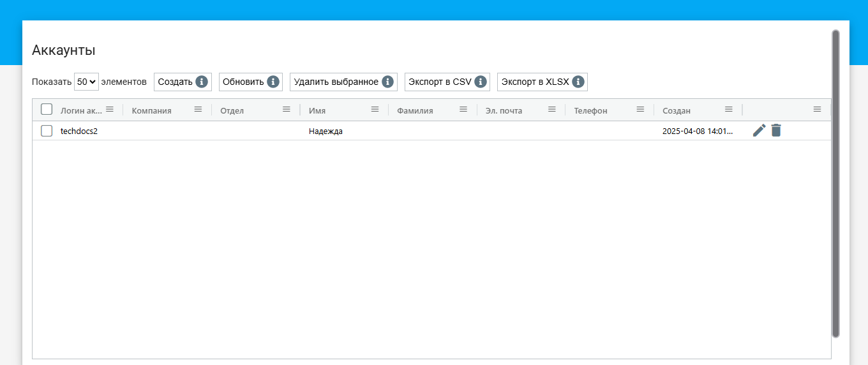The width and height of the screenshot is (868, 365).
Task: Sort by Фамилия column header
Action: pos(415,110)
